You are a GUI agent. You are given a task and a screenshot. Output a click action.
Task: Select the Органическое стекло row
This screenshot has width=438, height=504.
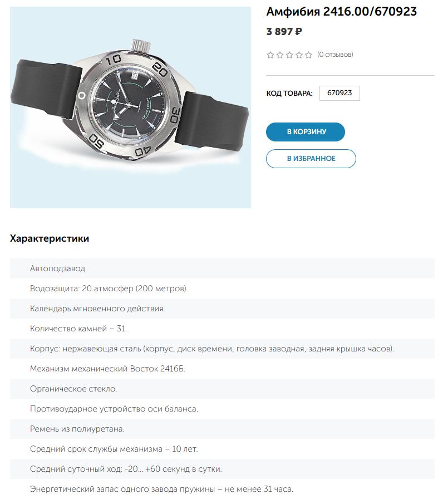click(73, 389)
